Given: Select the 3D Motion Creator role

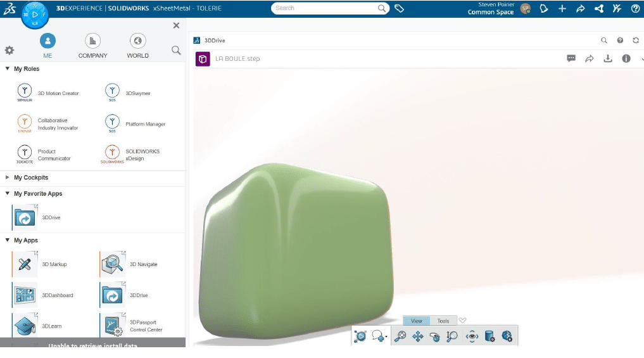Looking at the screenshot, I should pos(47,93).
